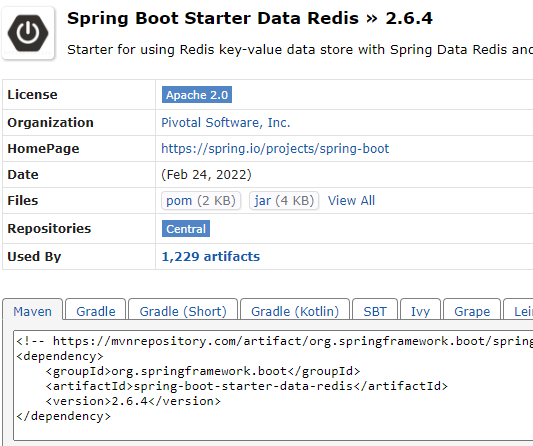Download the jar (4 KB) file
533x446 pixels.
pyautogui.click(x=284, y=201)
